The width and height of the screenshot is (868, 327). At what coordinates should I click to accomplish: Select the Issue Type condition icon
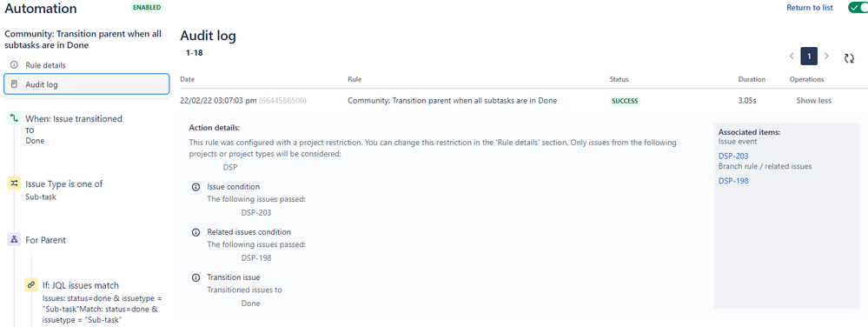coord(15,184)
